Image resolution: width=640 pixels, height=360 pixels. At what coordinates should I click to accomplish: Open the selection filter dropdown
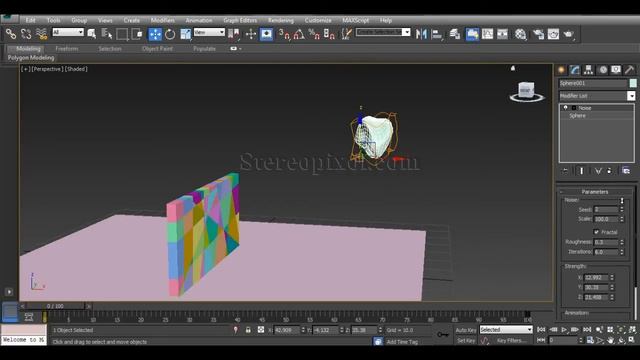pyautogui.click(x=68, y=32)
